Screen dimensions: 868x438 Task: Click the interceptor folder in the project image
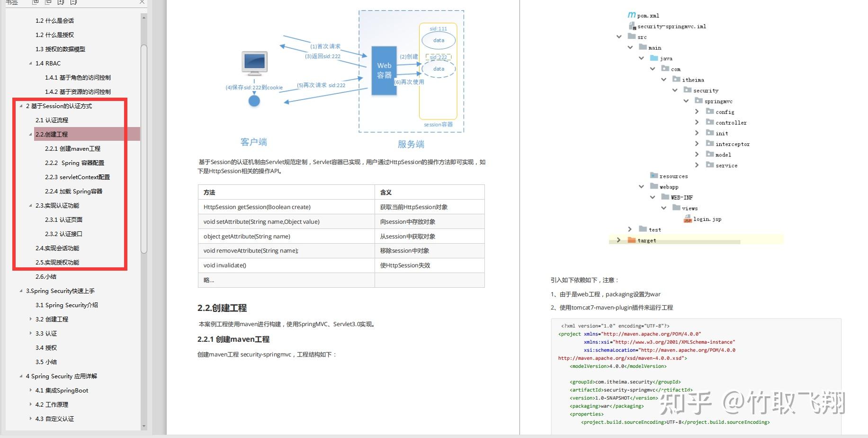tap(728, 144)
